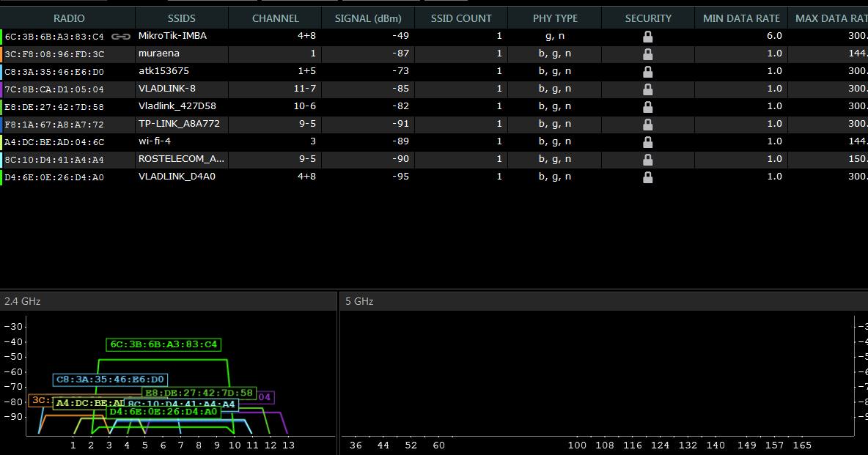The height and width of the screenshot is (455, 868).
Task: Select the VLADLINK-8 network name
Action: click(166, 89)
